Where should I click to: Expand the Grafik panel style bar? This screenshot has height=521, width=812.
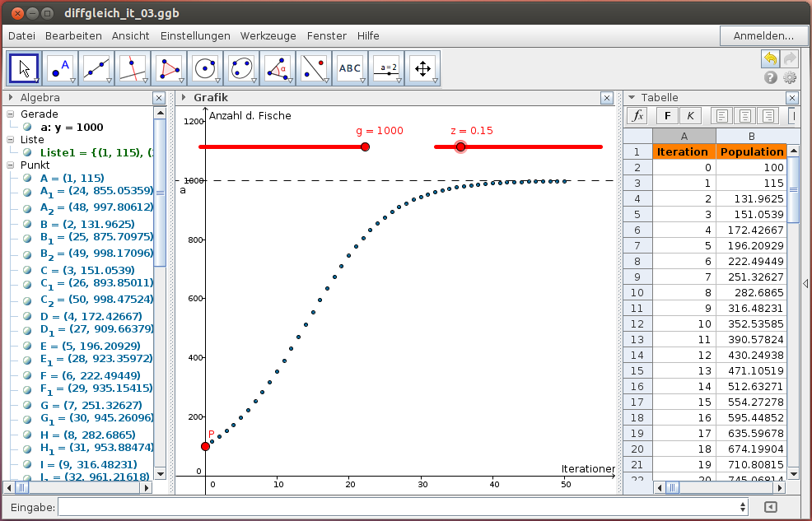[x=184, y=97]
